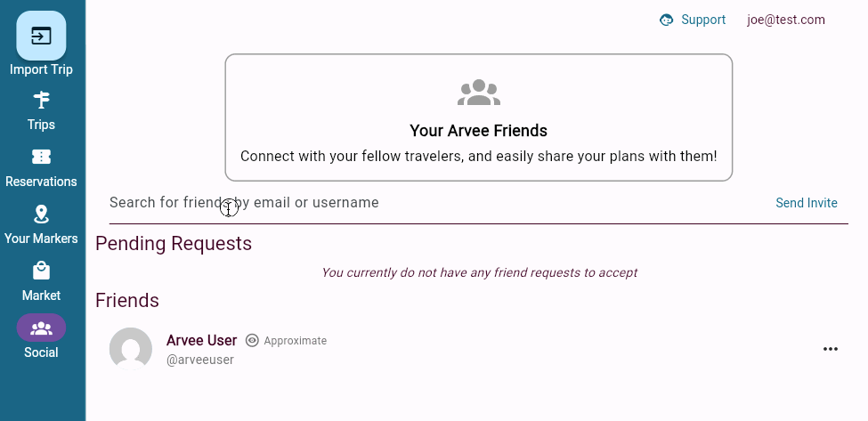Toggle the eye visibility icon for Arvee User
This screenshot has height=421, width=868.
coord(252,341)
